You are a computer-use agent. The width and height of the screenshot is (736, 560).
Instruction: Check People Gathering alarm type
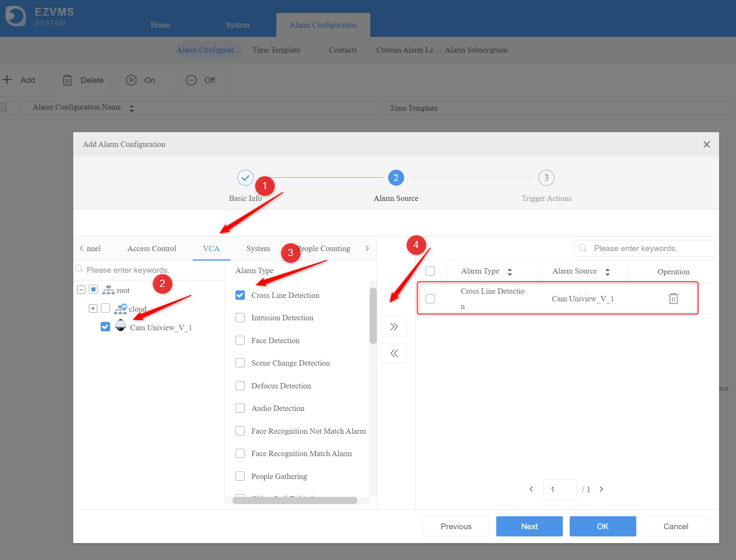(240, 476)
